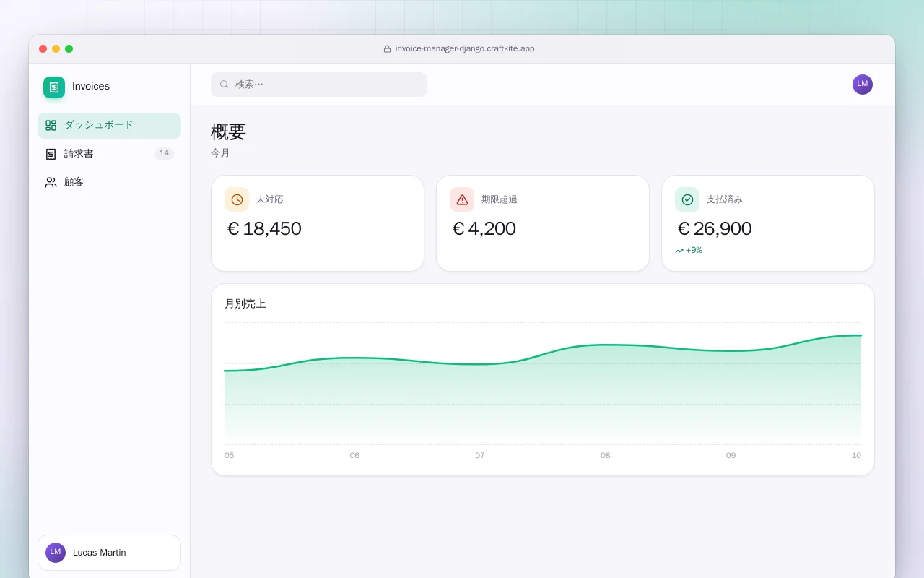This screenshot has height=578, width=924.
Task: Click the 08 marker on 月別売上 chart axis
Action: 606,456
